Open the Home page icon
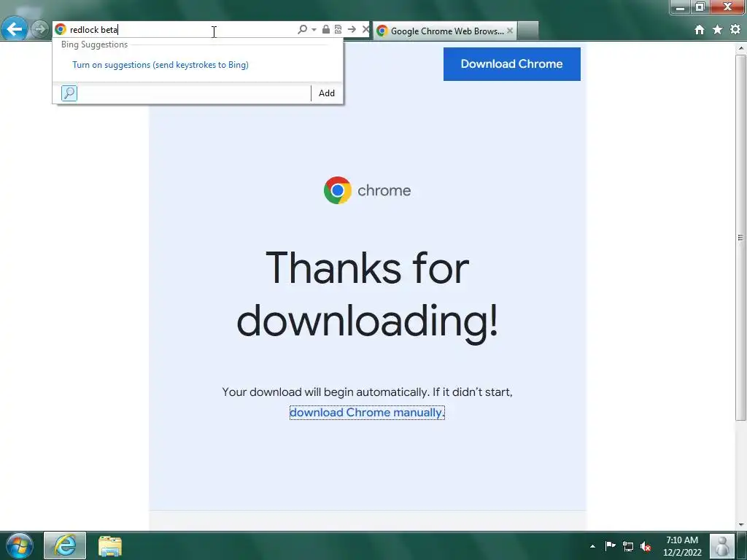Viewport: 747px width, 560px height. pyautogui.click(x=700, y=29)
